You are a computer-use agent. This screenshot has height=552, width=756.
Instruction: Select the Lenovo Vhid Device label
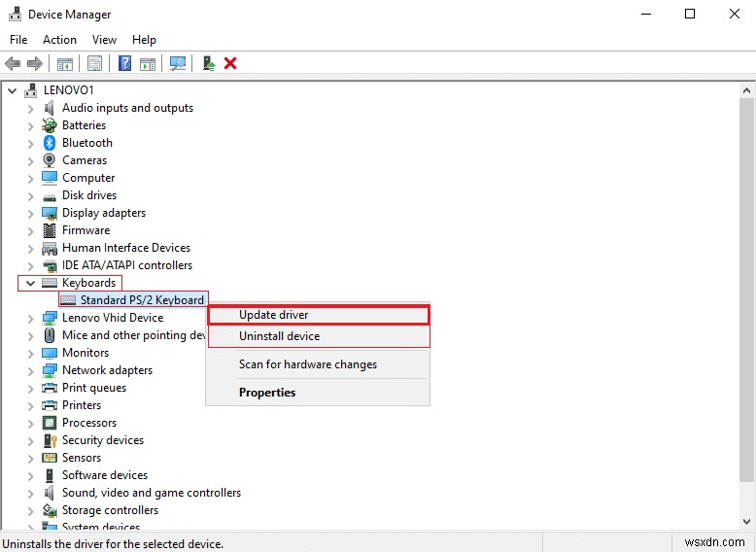(113, 318)
